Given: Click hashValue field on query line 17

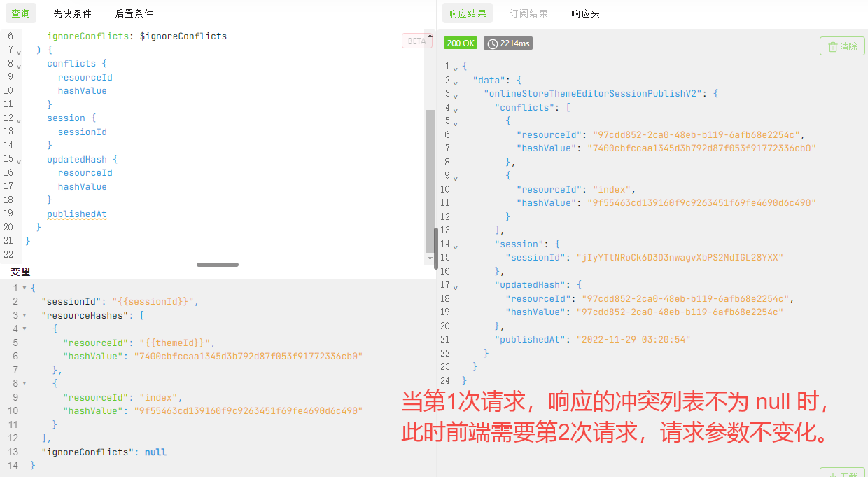Looking at the screenshot, I should pos(83,186).
